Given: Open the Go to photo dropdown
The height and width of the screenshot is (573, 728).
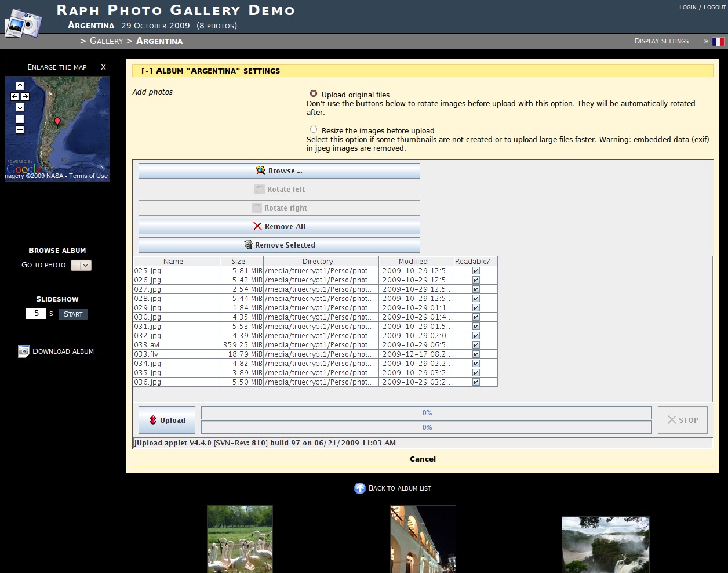Looking at the screenshot, I should click(x=81, y=266).
